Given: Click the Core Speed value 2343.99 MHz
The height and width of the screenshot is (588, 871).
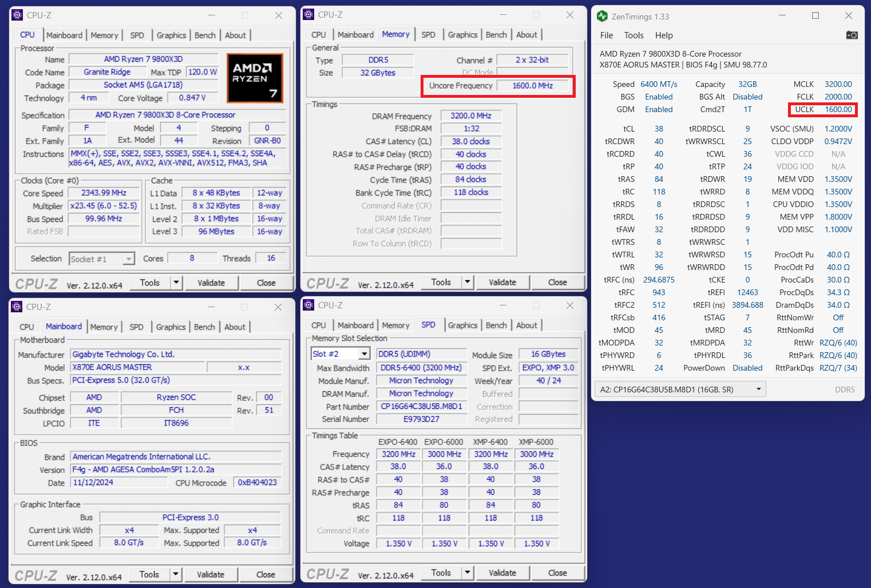Looking at the screenshot, I should 104,193.
